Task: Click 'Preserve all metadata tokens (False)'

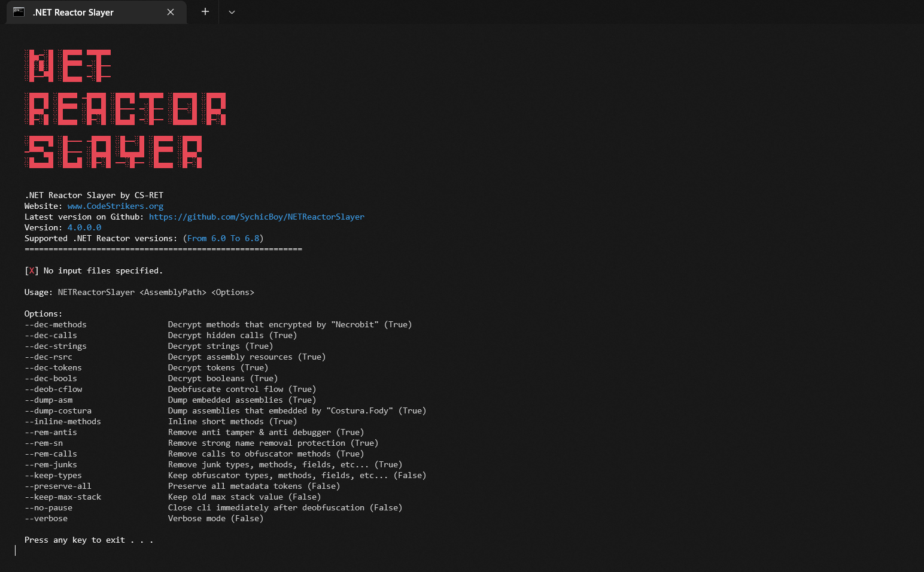Action: click(254, 486)
